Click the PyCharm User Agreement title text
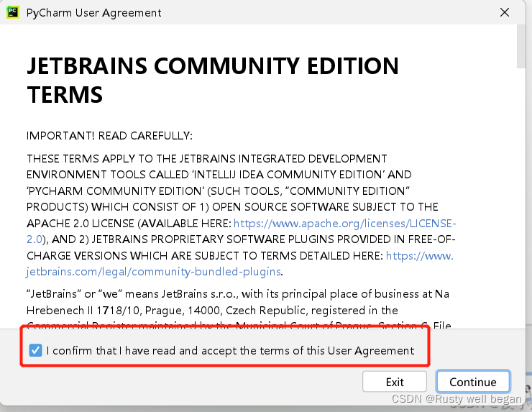 (93, 13)
